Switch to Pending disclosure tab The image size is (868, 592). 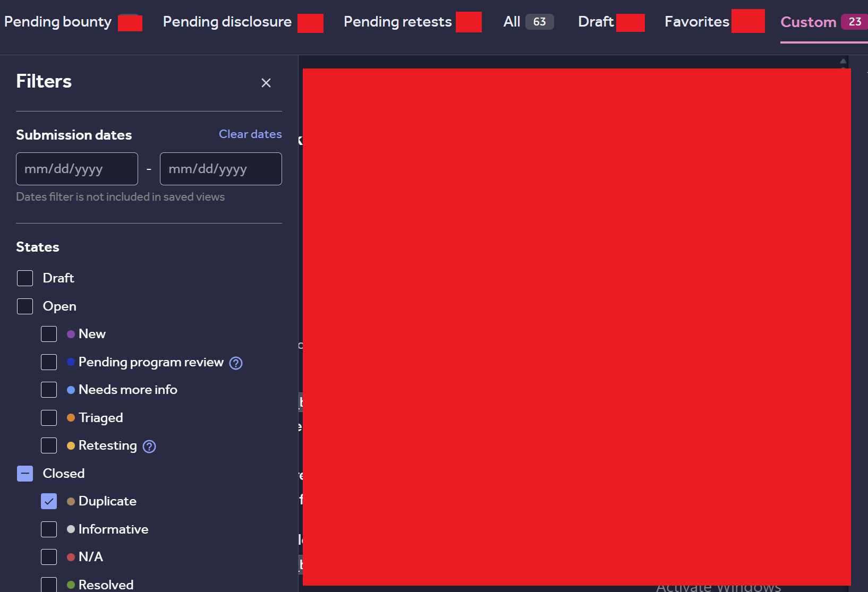(x=243, y=22)
